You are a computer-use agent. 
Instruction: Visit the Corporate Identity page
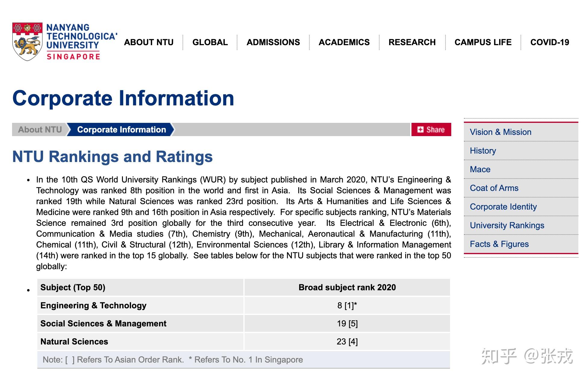pyautogui.click(x=503, y=207)
